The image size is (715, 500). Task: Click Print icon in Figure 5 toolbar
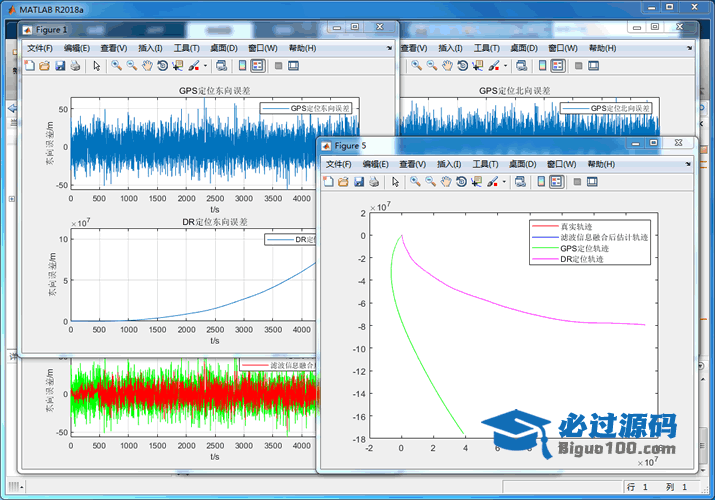[374, 182]
